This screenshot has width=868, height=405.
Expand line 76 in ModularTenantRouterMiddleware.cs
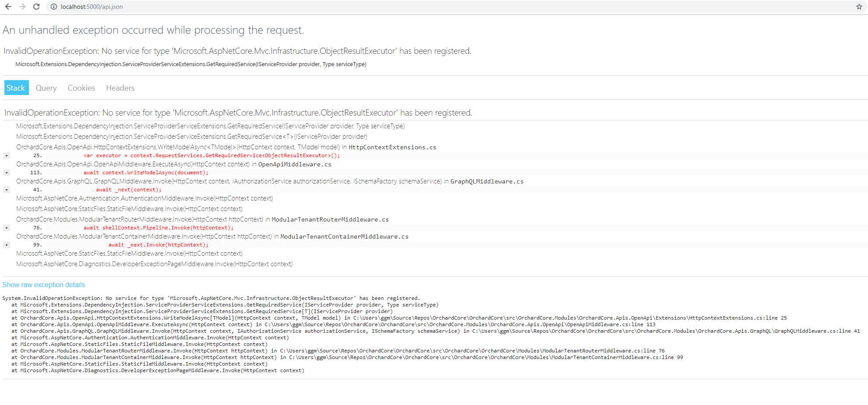pyautogui.click(x=6, y=227)
